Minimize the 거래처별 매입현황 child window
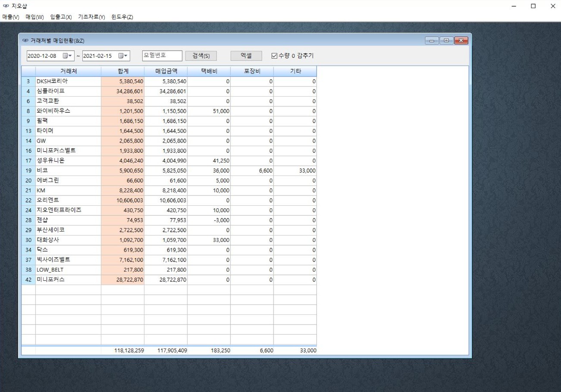Image resolution: width=561 pixels, height=392 pixels. tap(432, 41)
